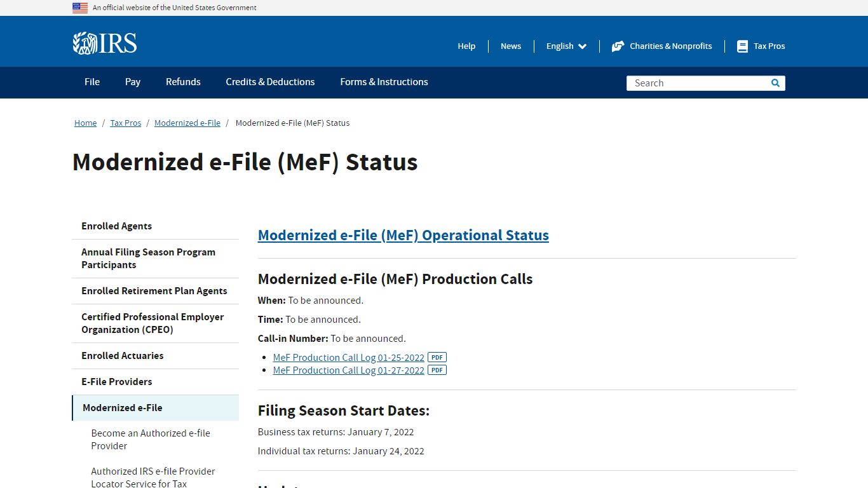This screenshot has width=868, height=488.
Task: Expand the English language chevron
Action: click(x=582, y=46)
